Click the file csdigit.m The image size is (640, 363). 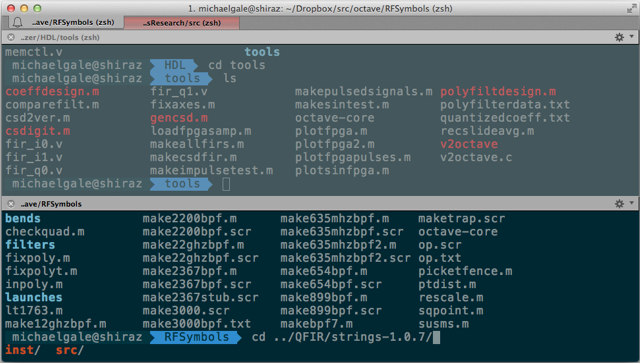pyautogui.click(x=38, y=131)
